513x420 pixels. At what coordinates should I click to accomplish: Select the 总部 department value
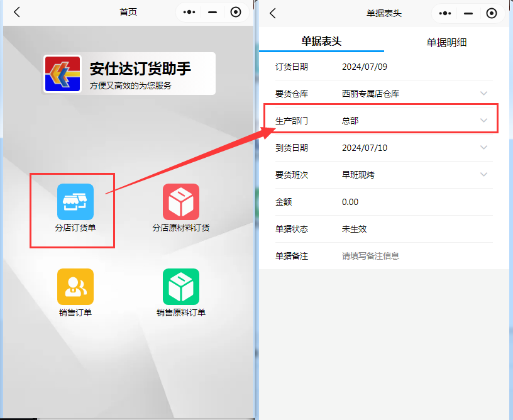[x=350, y=121]
